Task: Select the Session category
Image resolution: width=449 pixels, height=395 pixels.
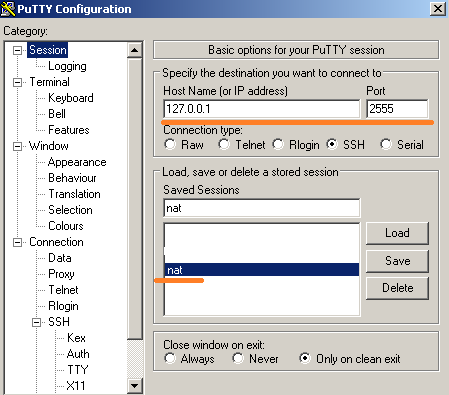Action: (x=48, y=50)
